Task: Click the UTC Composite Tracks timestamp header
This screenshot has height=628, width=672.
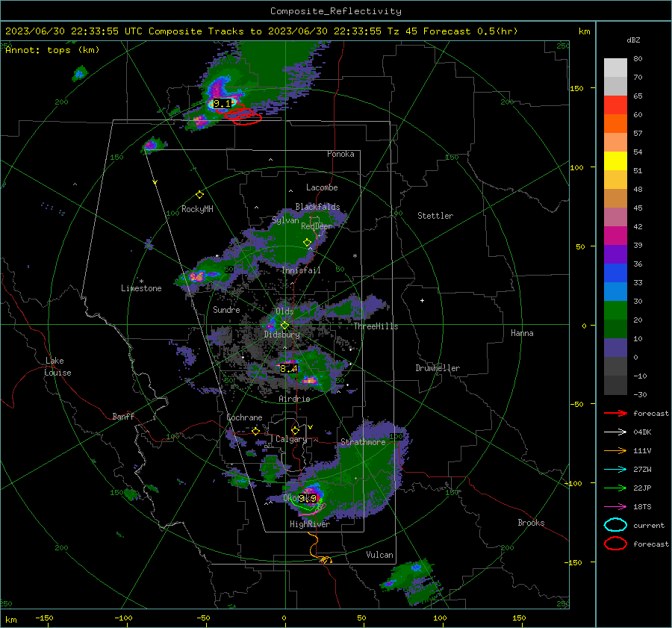Action: (x=261, y=31)
